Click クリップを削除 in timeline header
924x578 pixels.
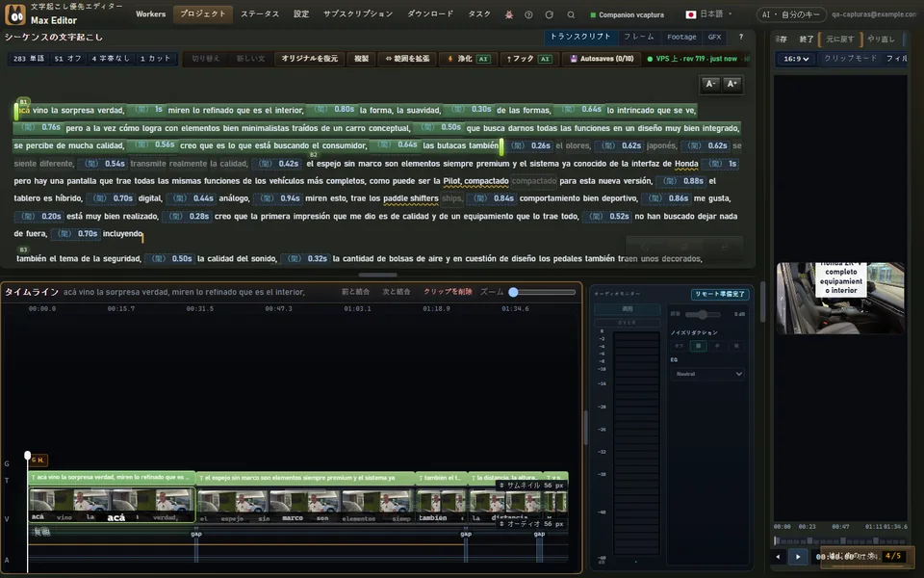click(x=448, y=292)
